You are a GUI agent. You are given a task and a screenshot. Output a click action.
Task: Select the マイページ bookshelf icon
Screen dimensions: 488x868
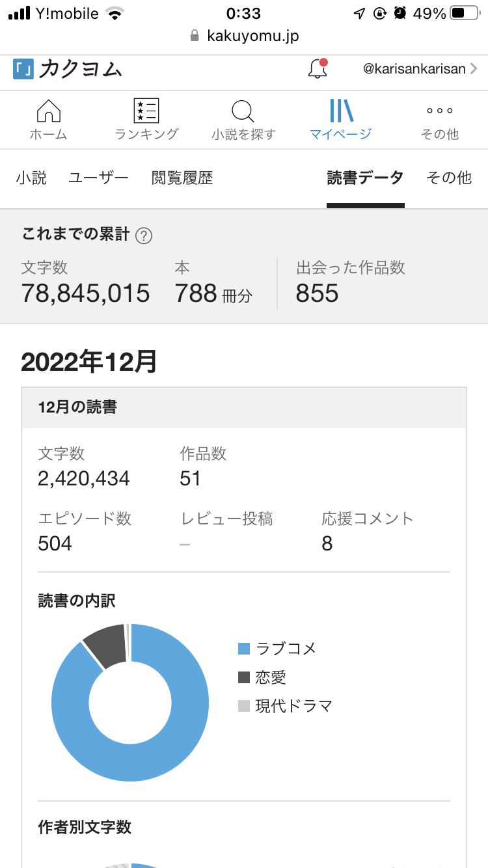coord(341,112)
